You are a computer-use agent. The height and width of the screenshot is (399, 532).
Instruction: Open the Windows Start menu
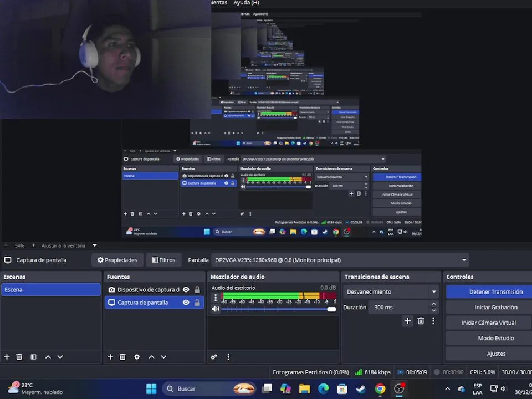(x=151, y=389)
